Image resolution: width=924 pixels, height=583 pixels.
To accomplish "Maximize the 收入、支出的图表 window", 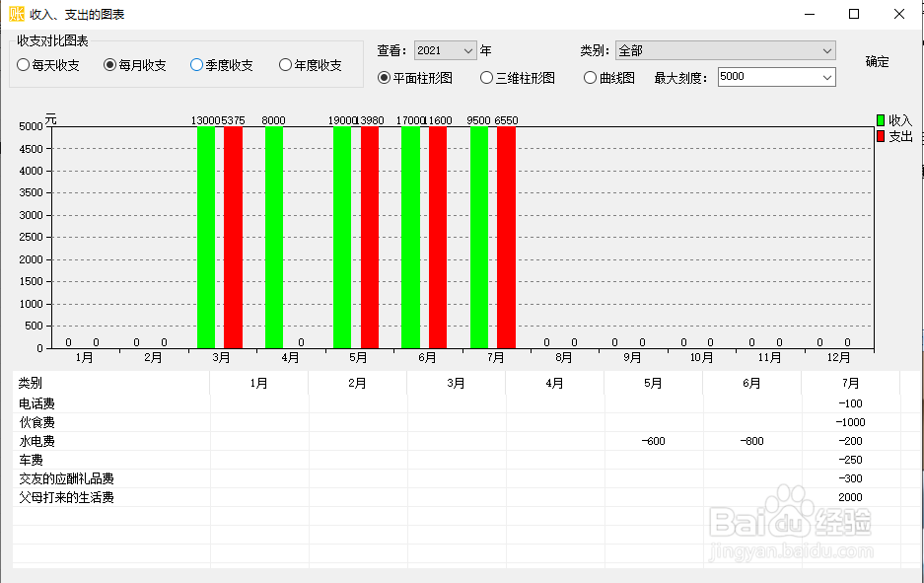I will point(854,14).
